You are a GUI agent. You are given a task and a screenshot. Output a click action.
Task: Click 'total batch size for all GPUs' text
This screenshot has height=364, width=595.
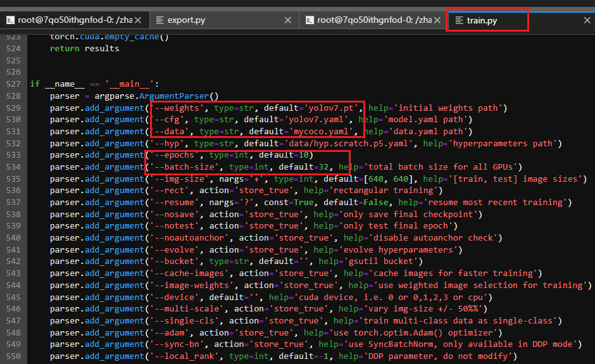441,166
